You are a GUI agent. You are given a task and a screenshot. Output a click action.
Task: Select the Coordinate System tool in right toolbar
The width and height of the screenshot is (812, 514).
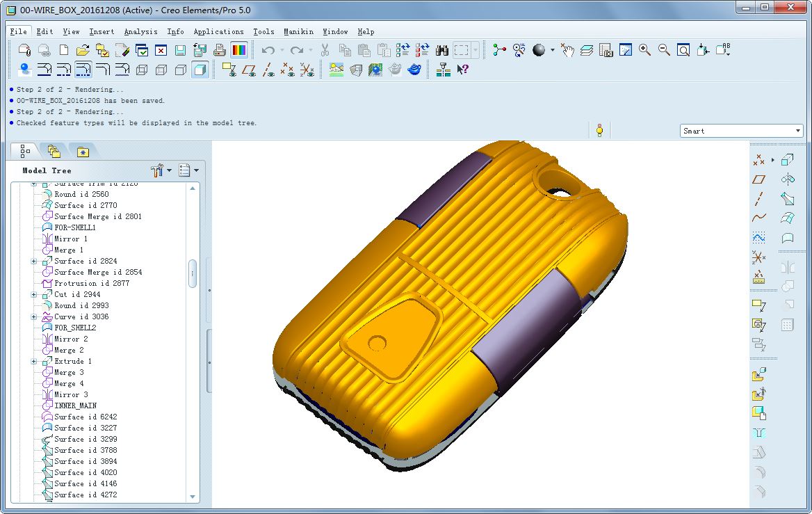click(x=758, y=257)
